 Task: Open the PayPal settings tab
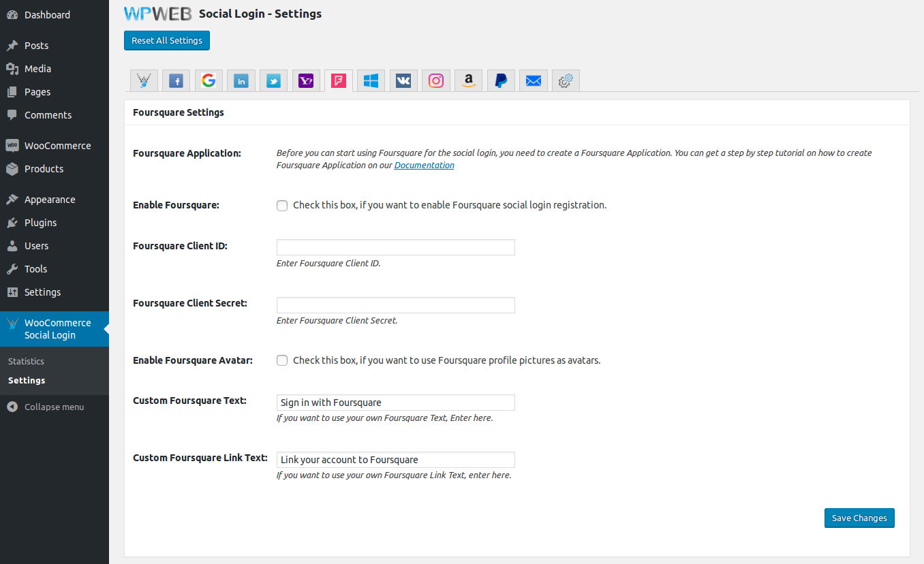point(501,81)
